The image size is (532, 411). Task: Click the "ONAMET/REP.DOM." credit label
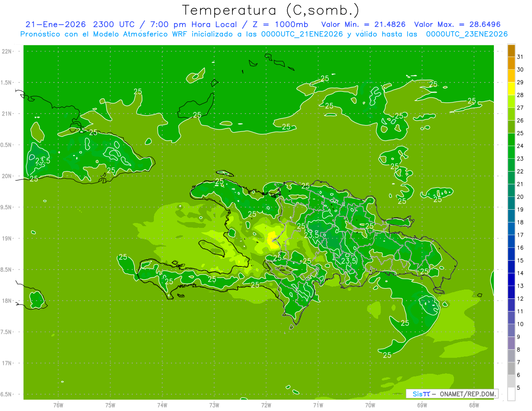click(467, 394)
